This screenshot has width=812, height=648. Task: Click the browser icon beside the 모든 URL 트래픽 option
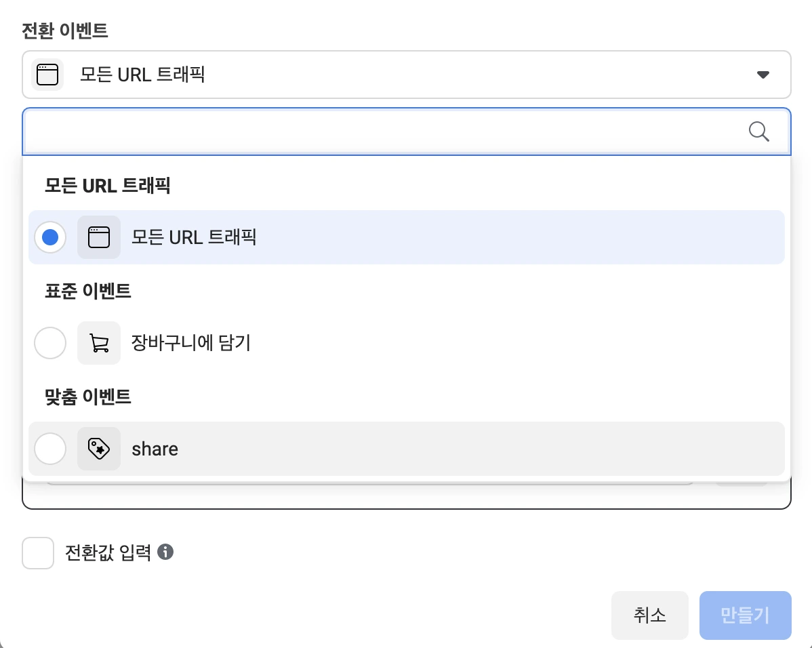coord(99,237)
